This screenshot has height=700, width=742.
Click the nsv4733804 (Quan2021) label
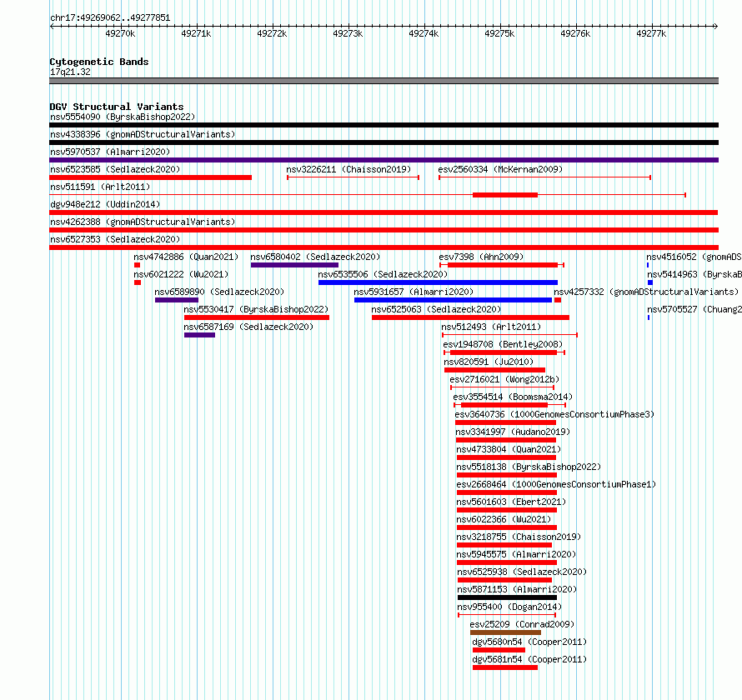point(509,449)
